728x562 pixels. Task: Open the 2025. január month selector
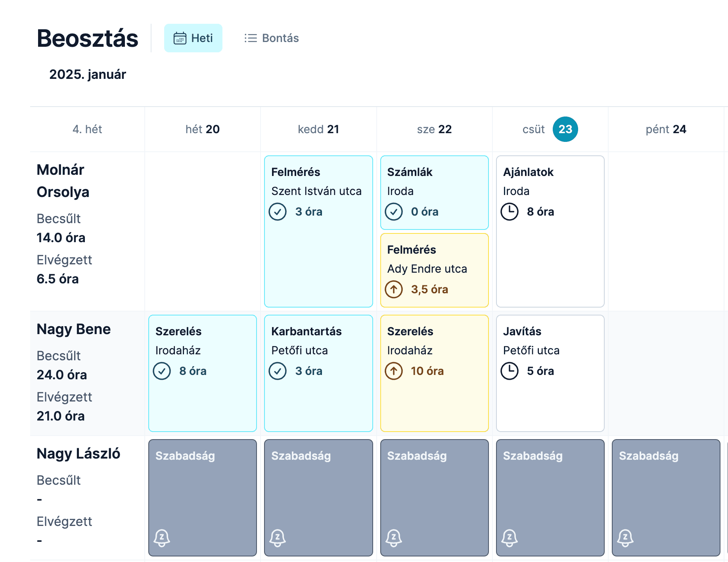87,74
